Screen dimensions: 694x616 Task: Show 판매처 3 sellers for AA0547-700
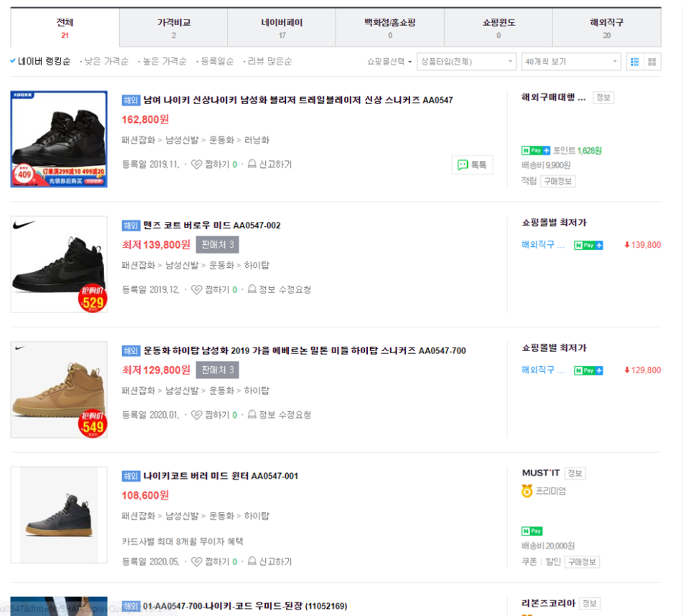coord(217,370)
